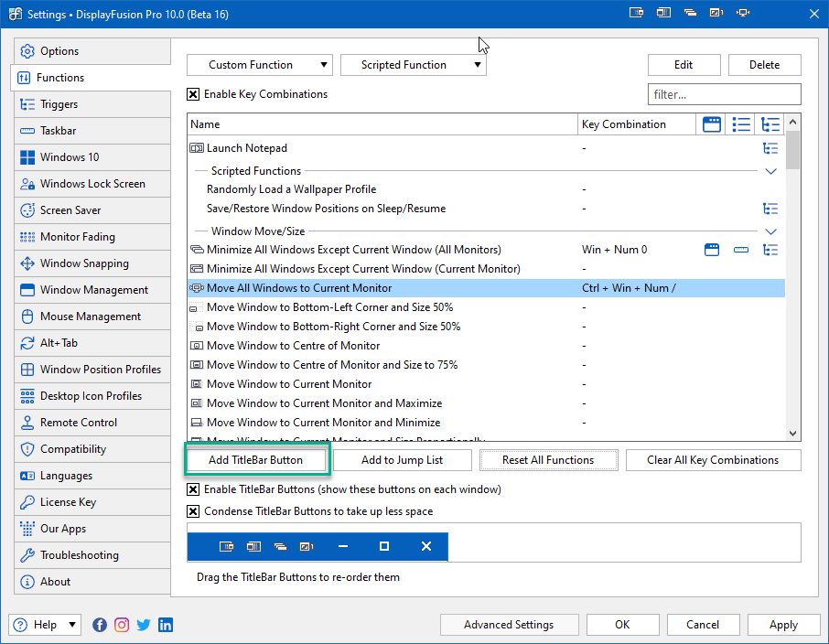Switch to the Triggers tab

[x=92, y=104]
